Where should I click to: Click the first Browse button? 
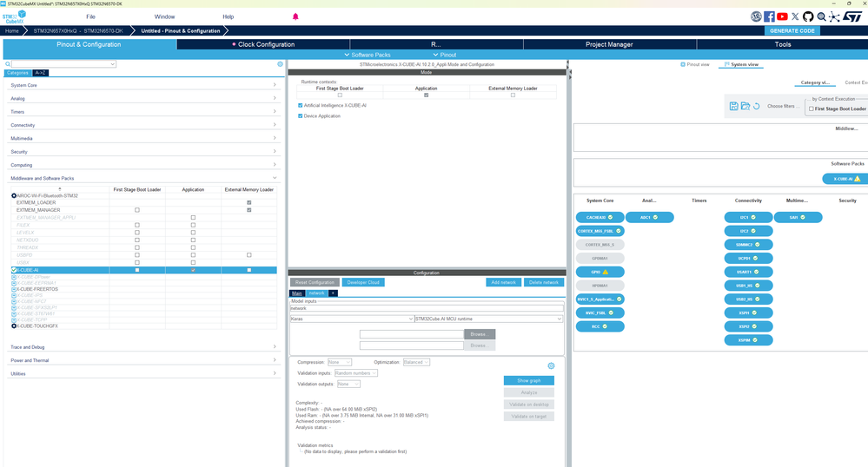click(x=480, y=334)
